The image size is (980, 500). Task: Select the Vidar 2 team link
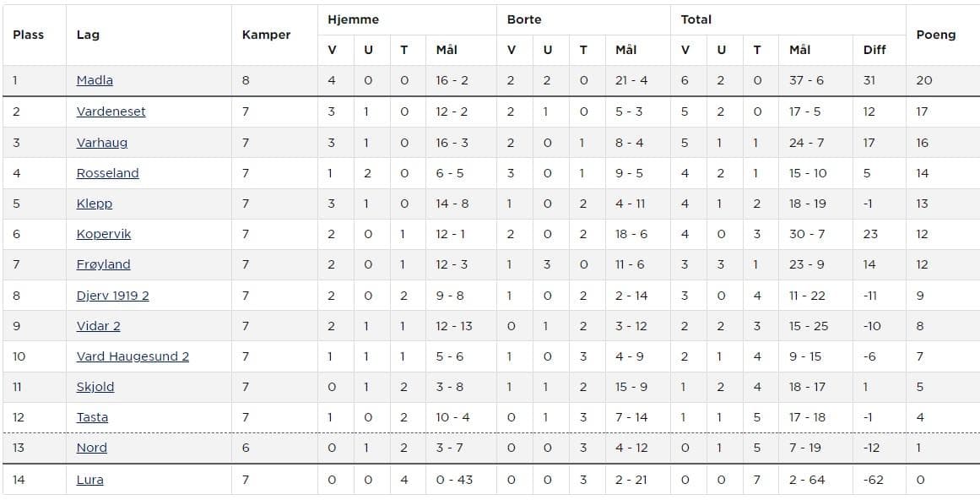(98, 326)
